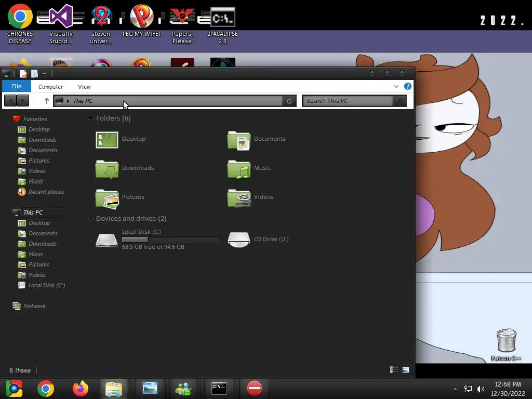Refresh the This PC address bar
The width and height of the screenshot is (532, 399).
pos(289,101)
